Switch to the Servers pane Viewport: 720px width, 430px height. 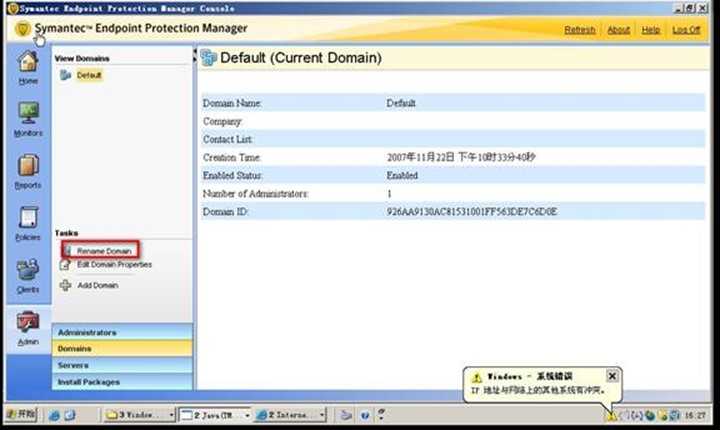122,365
